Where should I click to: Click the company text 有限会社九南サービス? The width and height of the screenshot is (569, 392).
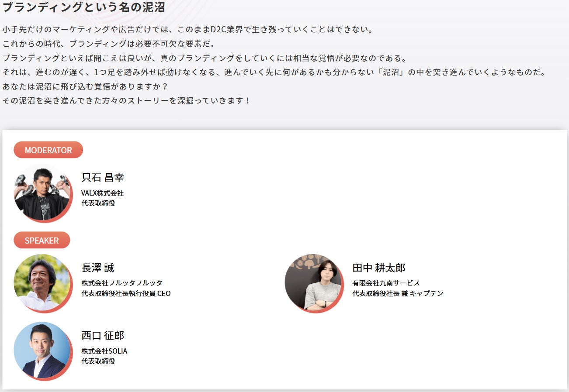point(386,283)
